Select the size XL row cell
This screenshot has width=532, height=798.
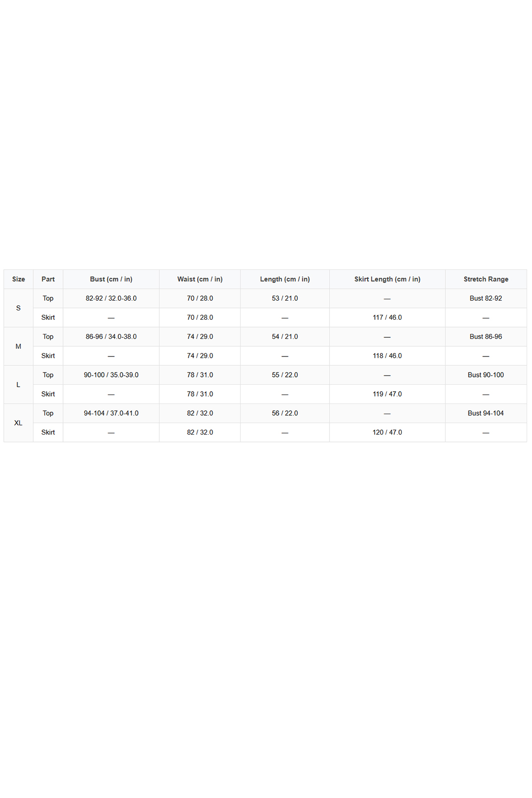[19, 423]
